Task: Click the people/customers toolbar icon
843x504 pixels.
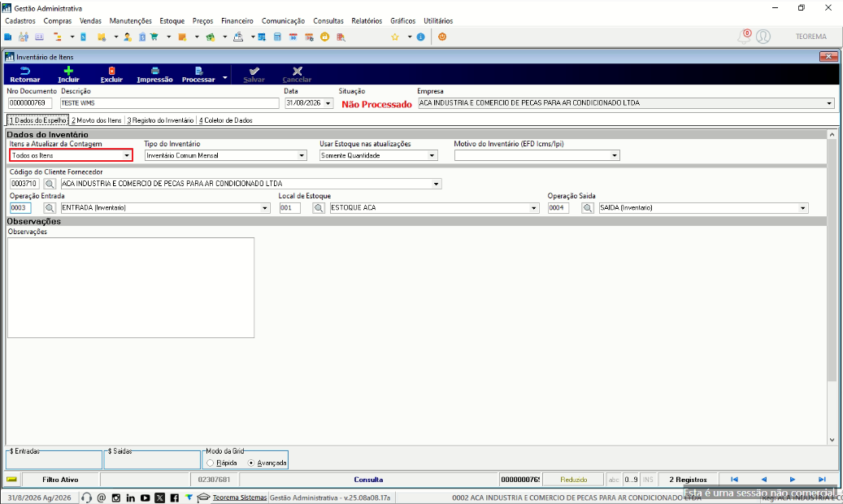Action: click(23, 37)
